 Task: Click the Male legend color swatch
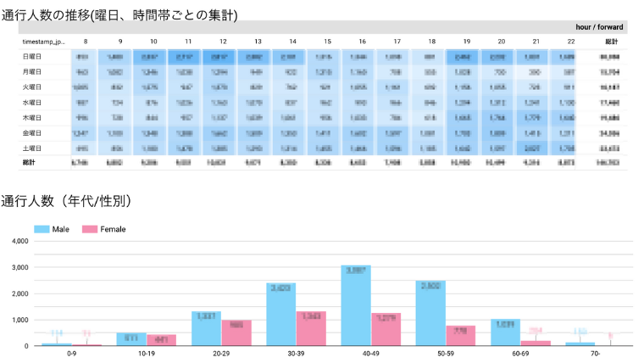[x=42, y=229]
